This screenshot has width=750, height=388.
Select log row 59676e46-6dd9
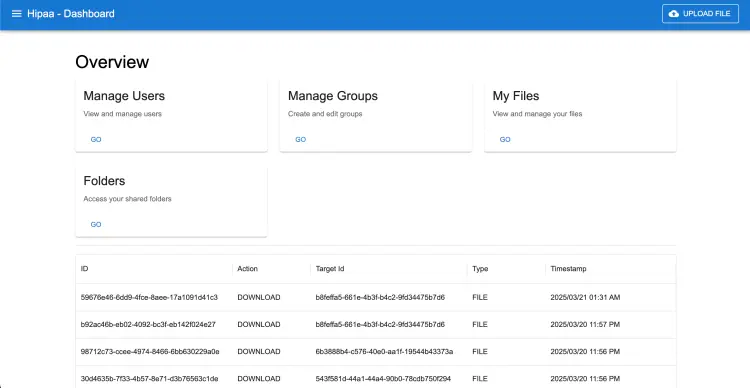[375, 297]
